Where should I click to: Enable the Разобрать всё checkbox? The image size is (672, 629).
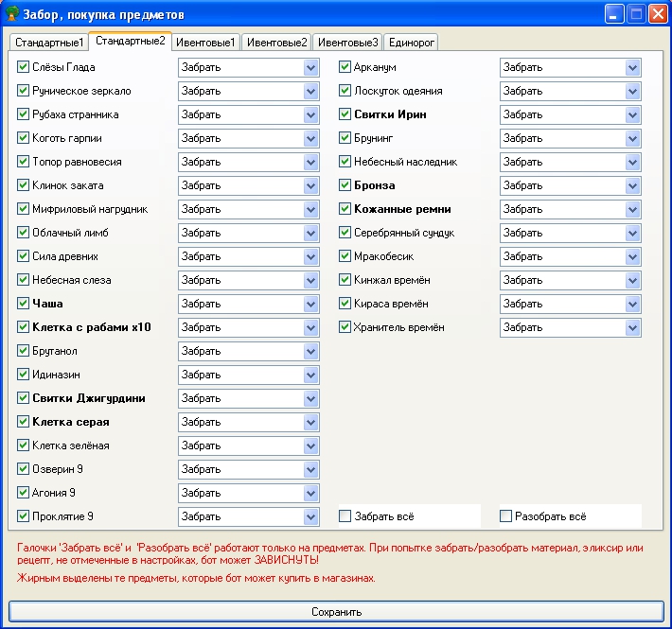click(506, 516)
